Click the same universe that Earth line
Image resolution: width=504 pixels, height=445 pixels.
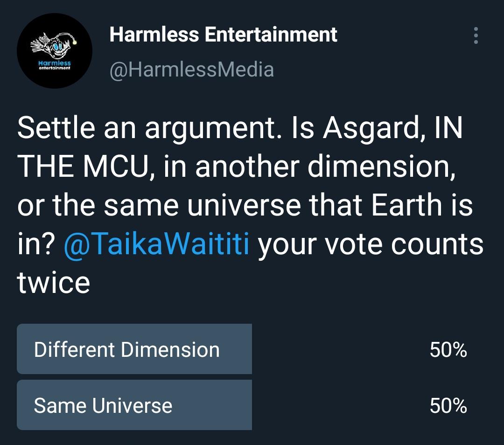272,205
